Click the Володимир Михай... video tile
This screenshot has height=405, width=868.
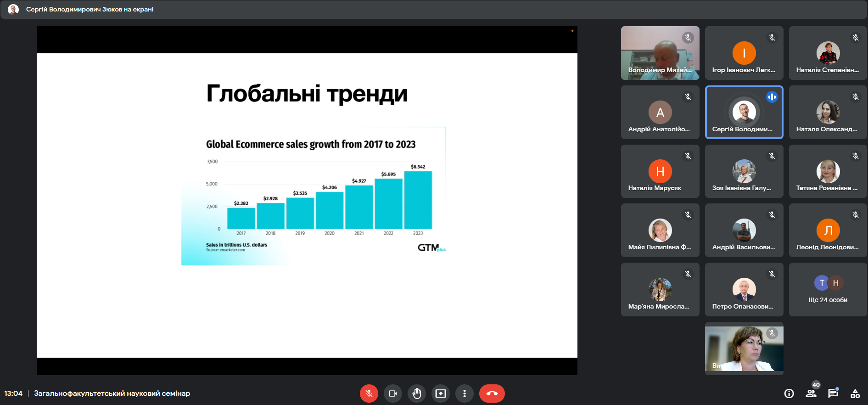(x=660, y=53)
